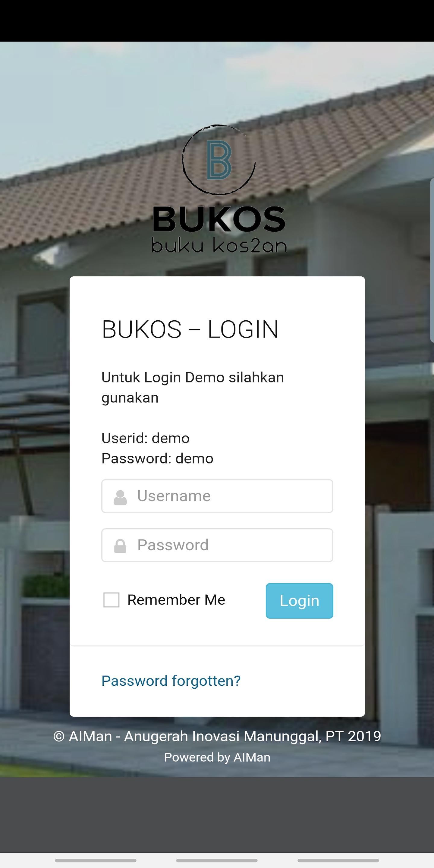This screenshot has height=868, width=434.
Task: Click the AIMan copyright footer text
Action: pos(217,736)
